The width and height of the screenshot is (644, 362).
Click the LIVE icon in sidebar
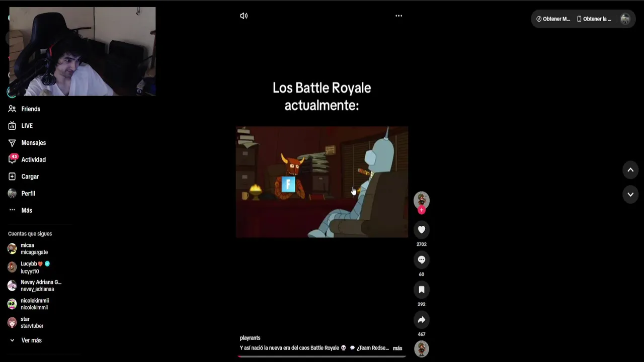click(12, 126)
